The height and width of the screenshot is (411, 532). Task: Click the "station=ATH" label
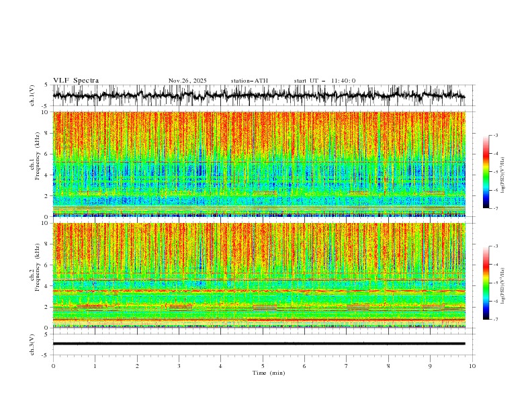(x=249, y=81)
